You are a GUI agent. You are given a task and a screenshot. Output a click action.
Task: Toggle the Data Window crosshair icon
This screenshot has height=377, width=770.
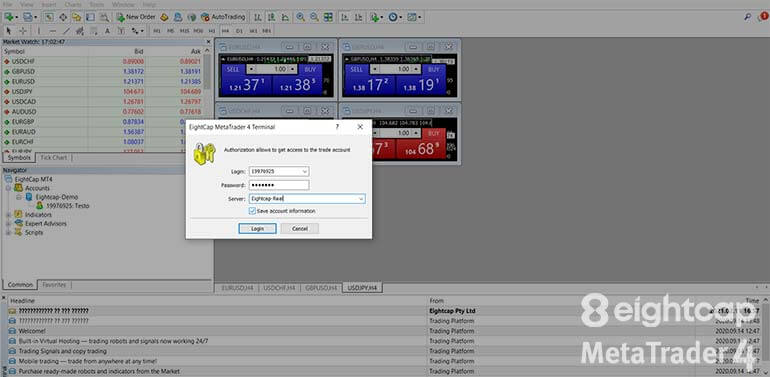(x=63, y=17)
